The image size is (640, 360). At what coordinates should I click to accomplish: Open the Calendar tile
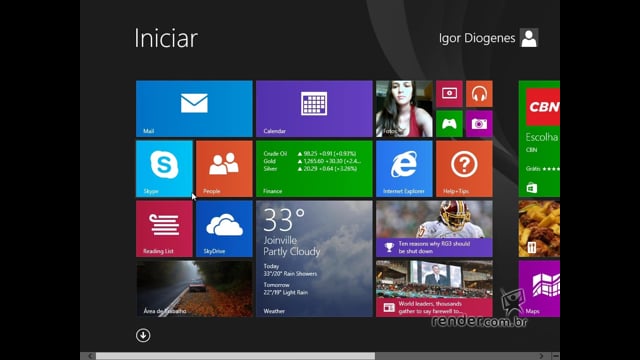314,109
